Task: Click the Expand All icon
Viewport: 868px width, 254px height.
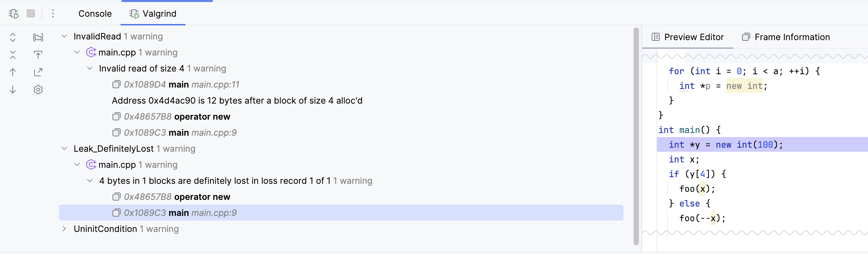Action: pos(13,37)
